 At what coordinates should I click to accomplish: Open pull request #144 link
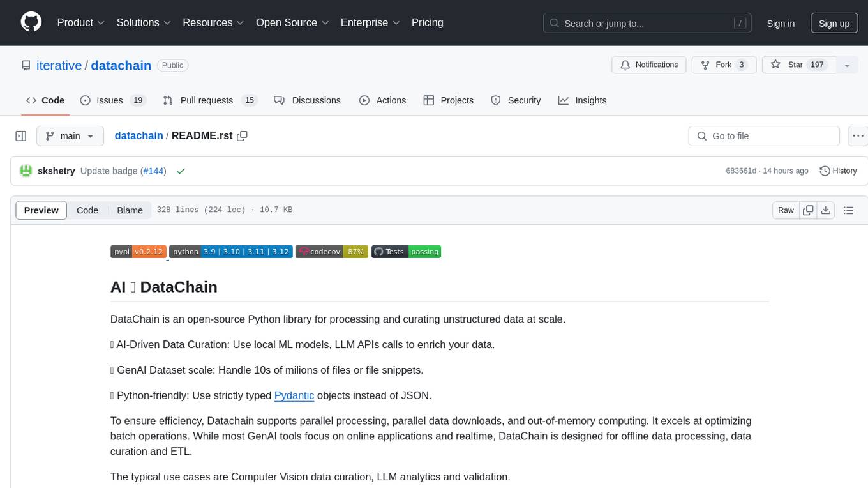coord(153,171)
